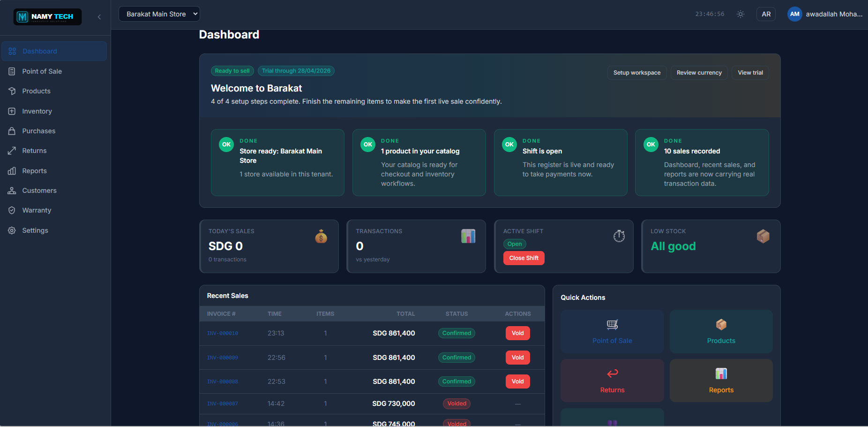
Task: Click the Close Shift button
Action: 524,258
